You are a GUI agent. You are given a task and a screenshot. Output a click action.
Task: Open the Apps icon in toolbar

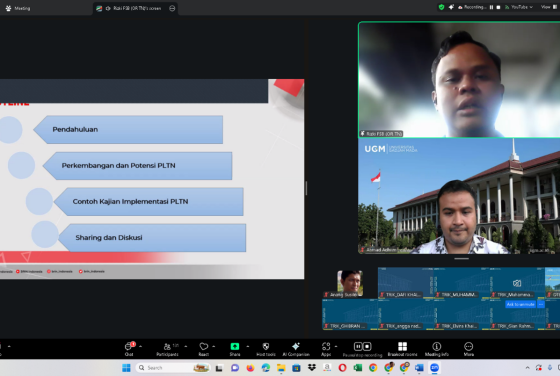(326, 349)
